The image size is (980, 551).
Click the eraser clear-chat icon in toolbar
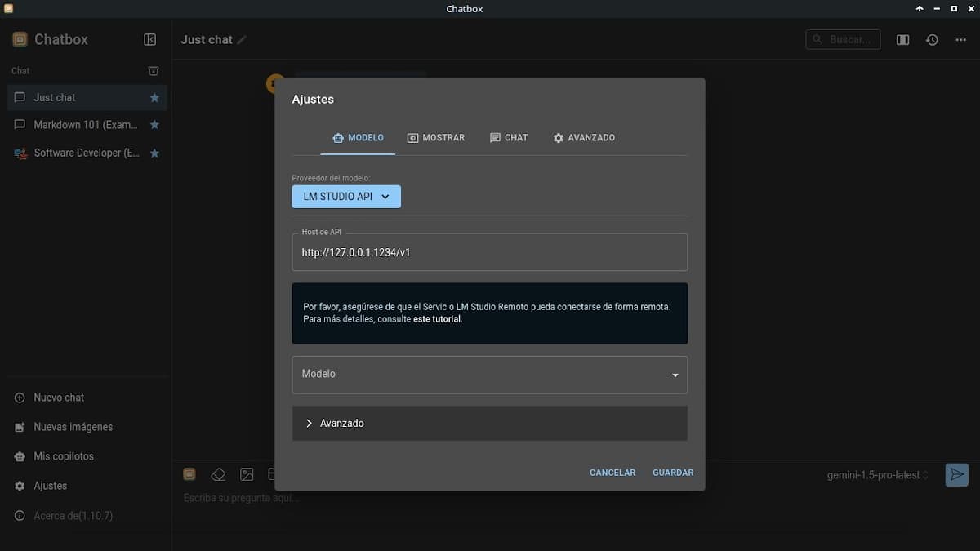tap(218, 474)
